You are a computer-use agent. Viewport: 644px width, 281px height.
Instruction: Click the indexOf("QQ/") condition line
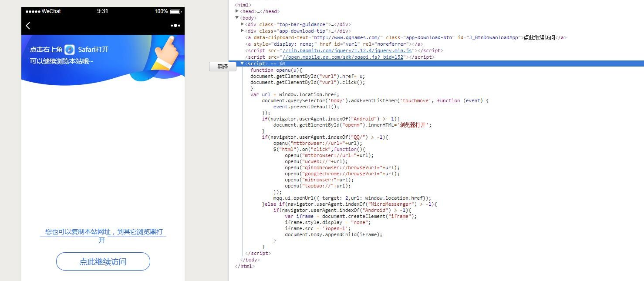(x=325, y=137)
